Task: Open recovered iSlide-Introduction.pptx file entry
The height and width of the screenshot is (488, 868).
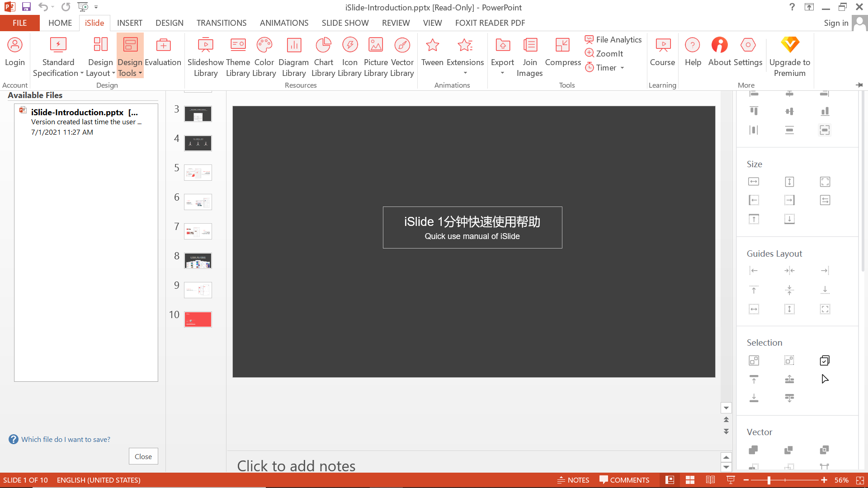Action: click(86, 122)
